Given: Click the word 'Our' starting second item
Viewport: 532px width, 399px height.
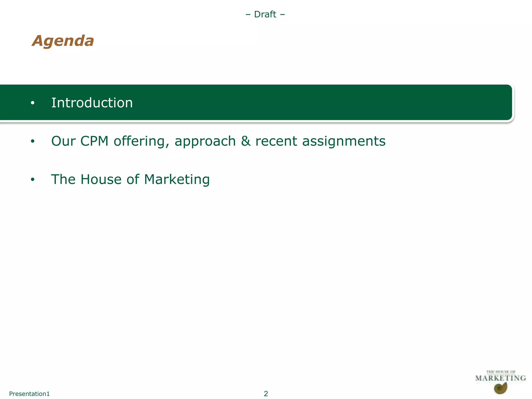Looking at the screenshot, I should tap(63, 141).
